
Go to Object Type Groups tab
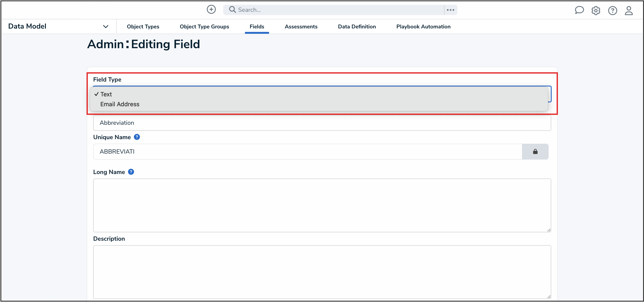(204, 26)
